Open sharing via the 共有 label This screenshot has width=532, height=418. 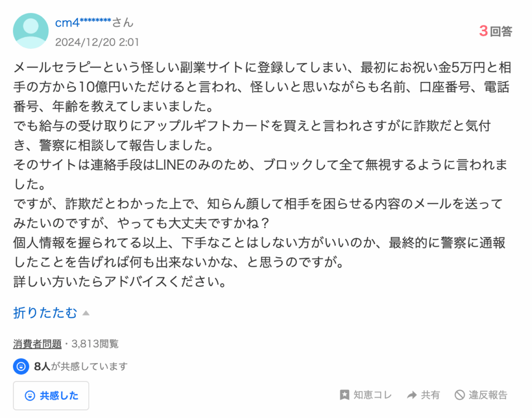(431, 395)
